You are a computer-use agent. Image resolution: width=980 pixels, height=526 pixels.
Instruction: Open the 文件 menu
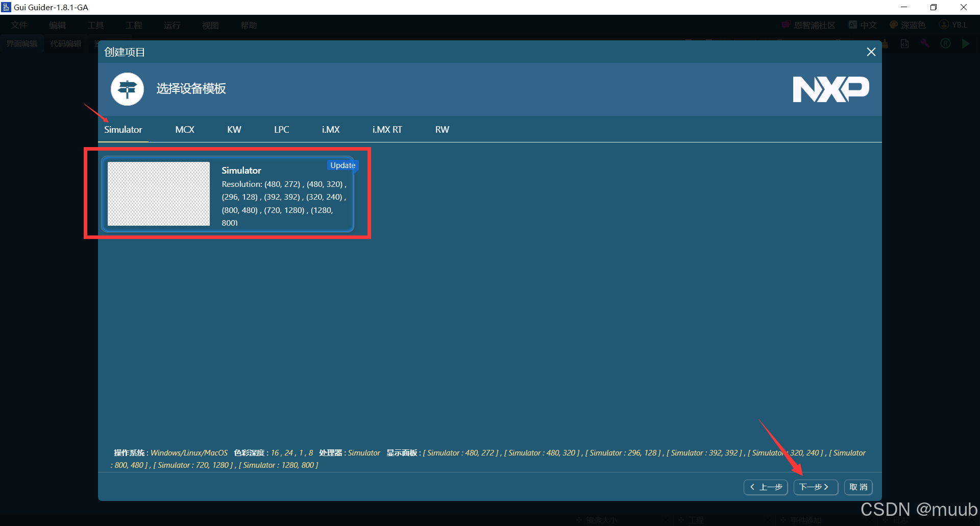tap(18, 25)
